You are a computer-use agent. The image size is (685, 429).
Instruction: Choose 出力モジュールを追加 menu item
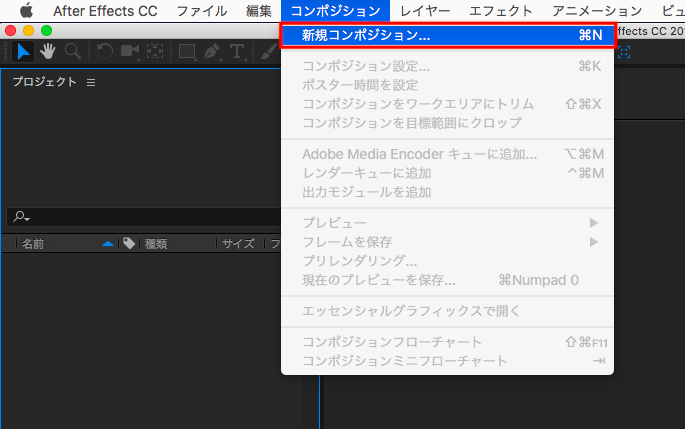click(447, 192)
